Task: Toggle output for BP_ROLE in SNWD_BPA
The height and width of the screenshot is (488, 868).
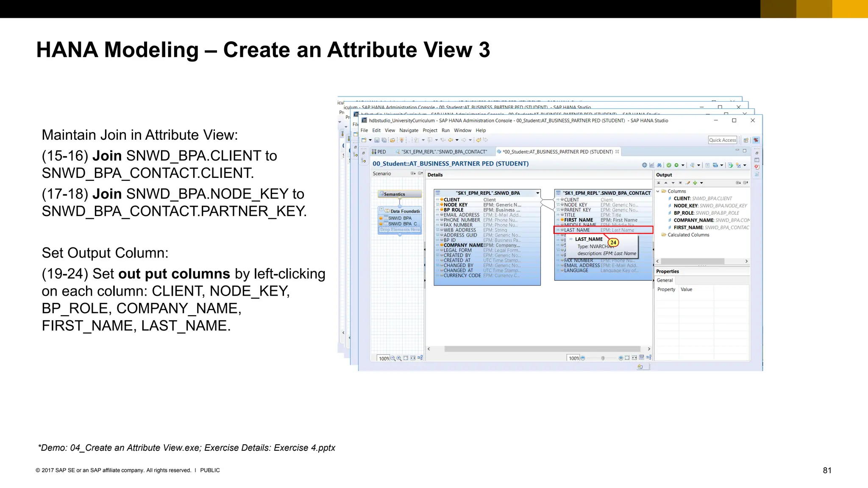Action: pyautogui.click(x=441, y=210)
